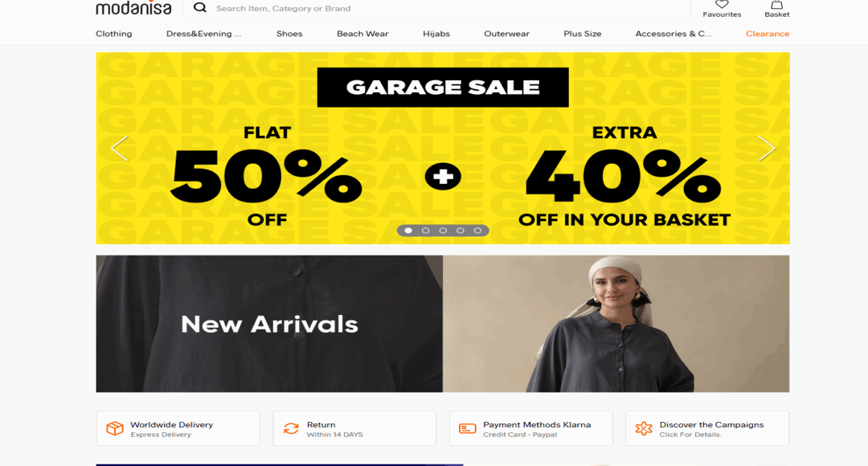This screenshot has height=466, width=868.
Task: Select the fifth carousel dot
Action: [x=477, y=231]
